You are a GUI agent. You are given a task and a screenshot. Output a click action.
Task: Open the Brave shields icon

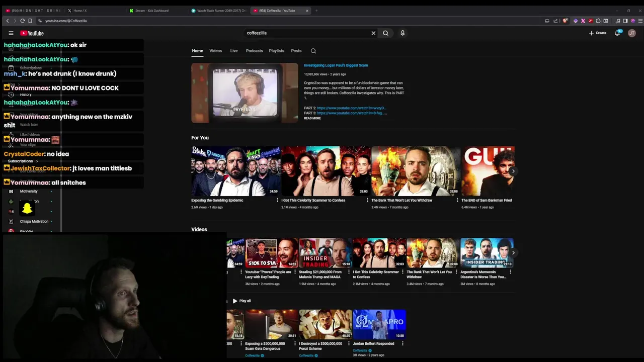(566, 21)
